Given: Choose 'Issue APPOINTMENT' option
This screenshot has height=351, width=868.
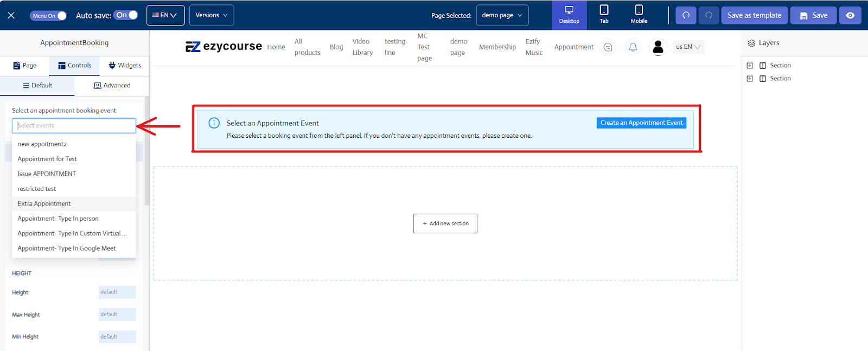Looking at the screenshot, I should [74, 174].
